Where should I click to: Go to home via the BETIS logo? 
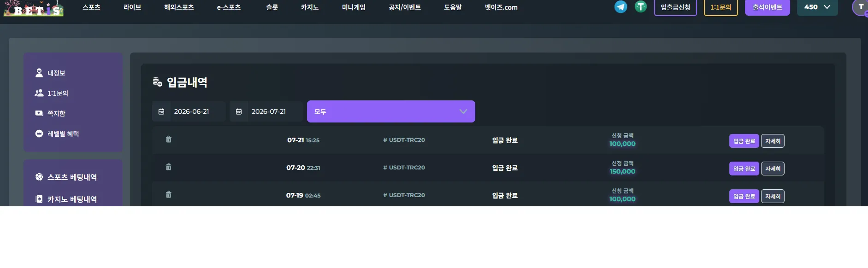[x=34, y=8]
